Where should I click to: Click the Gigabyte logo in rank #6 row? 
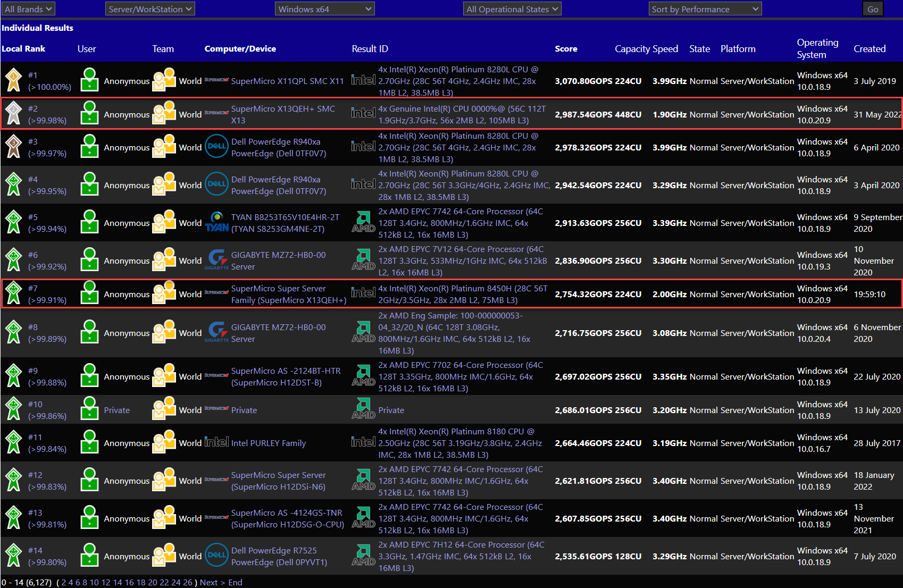216,260
